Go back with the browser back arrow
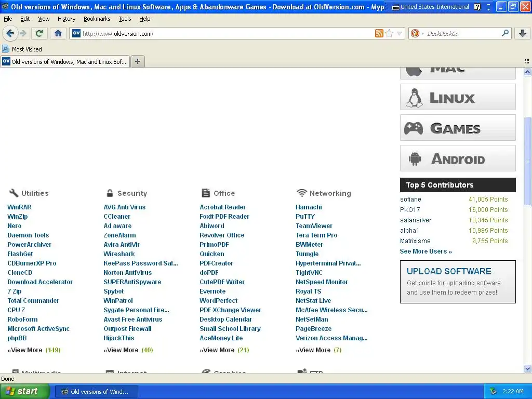 tap(10, 33)
